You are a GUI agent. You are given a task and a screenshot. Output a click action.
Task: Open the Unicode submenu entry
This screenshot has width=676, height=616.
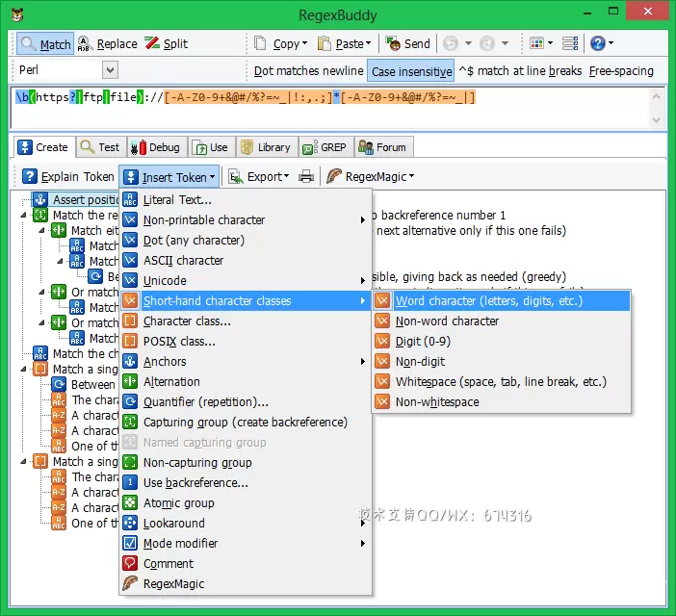pos(246,280)
